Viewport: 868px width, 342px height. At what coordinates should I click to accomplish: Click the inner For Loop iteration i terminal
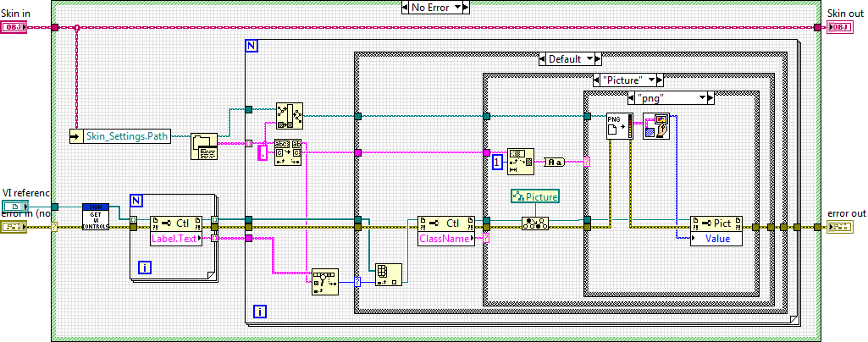coord(145,268)
